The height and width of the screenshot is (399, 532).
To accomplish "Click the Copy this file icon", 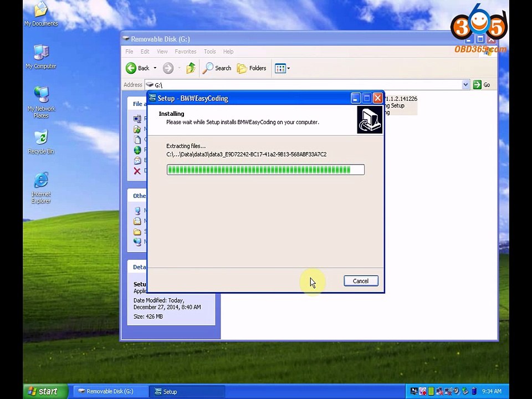I will pos(137,140).
